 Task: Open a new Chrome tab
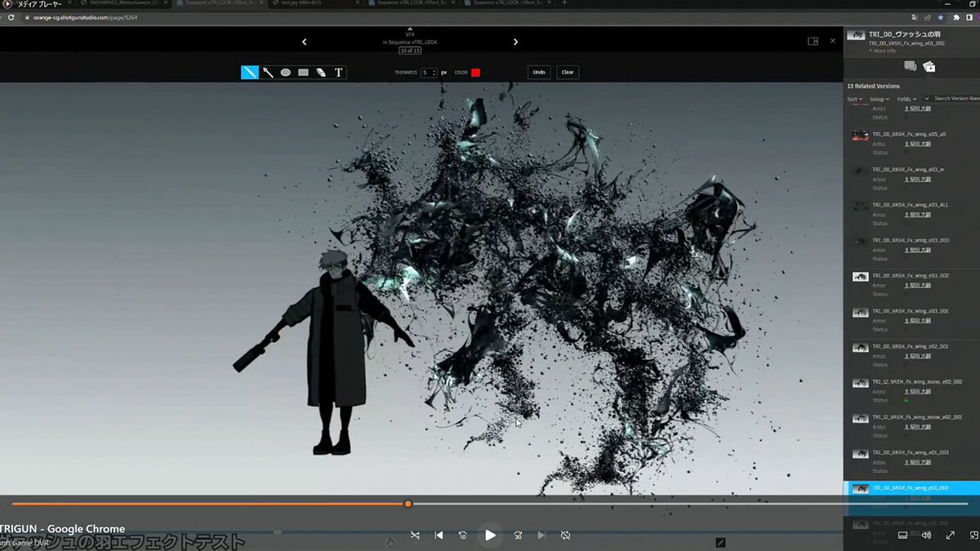[x=564, y=3]
